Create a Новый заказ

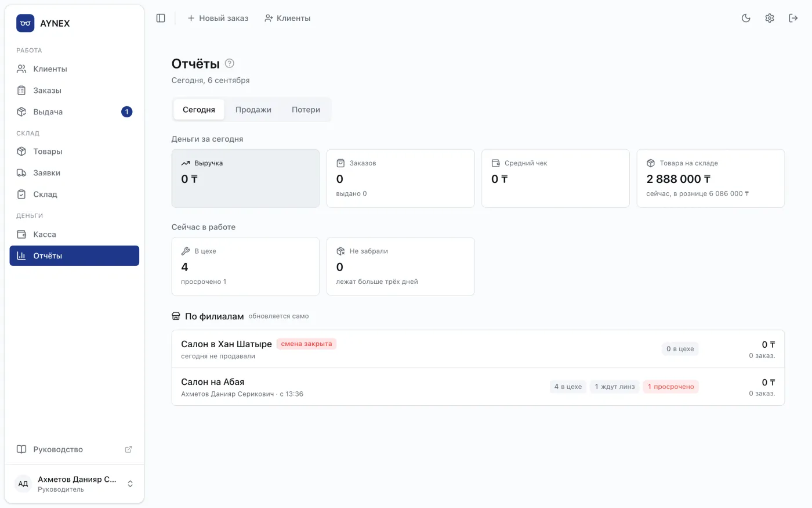click(217, 18)
